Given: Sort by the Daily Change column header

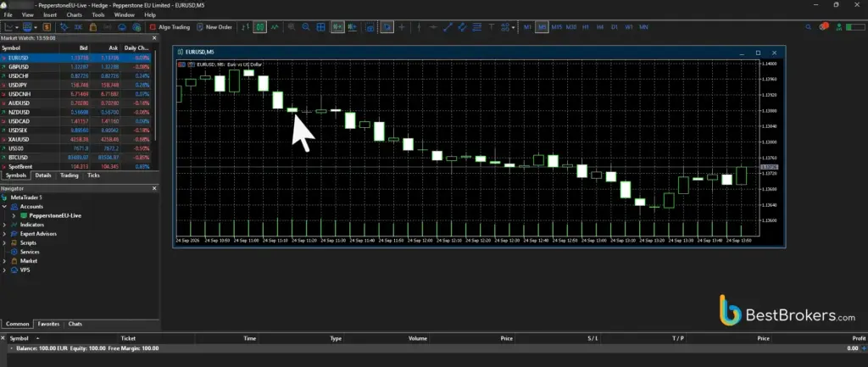Looking at the screenshot, I should 136,48.
